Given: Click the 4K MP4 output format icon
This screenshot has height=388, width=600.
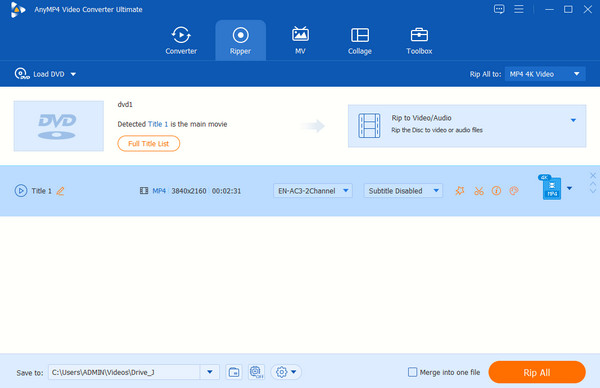Looking at the screenshot, I should 551,187.
